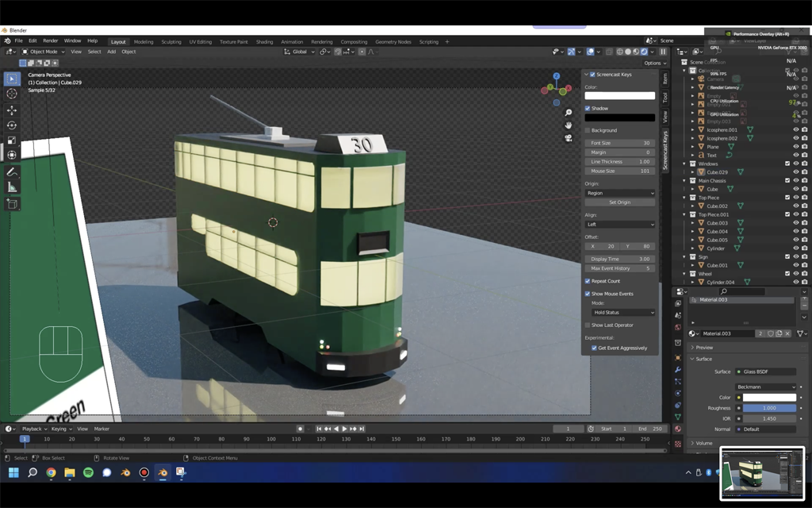
Task: Toggle Screencast Keys checkbox
Action: [592, 75]
